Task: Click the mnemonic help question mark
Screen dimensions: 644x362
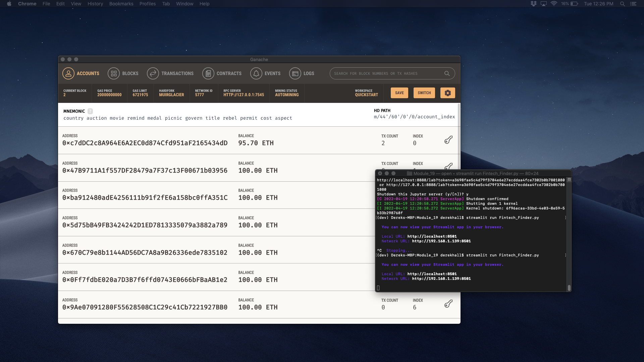Action: (90, 111)
